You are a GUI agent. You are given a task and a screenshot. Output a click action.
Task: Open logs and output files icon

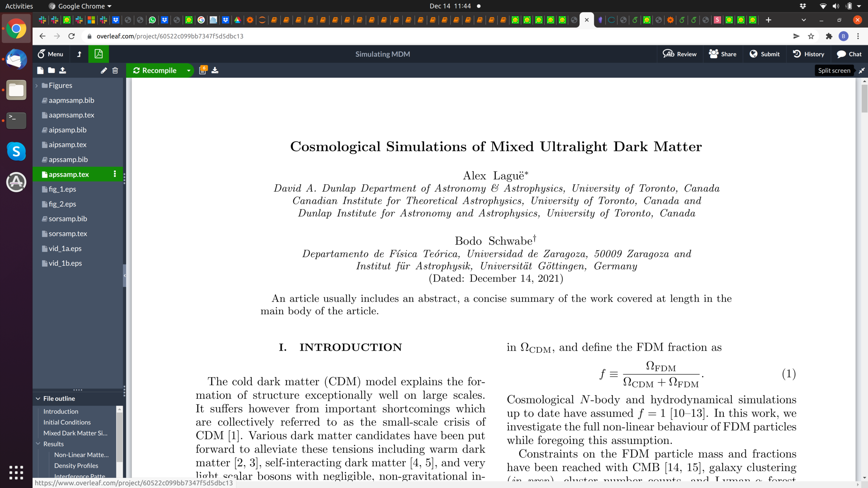[203, 70]
